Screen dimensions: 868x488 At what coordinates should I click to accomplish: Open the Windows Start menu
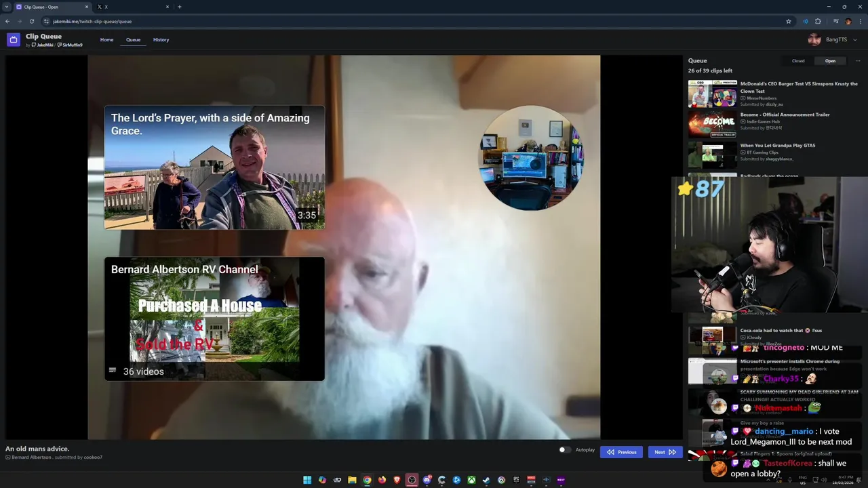click(307, 480)
